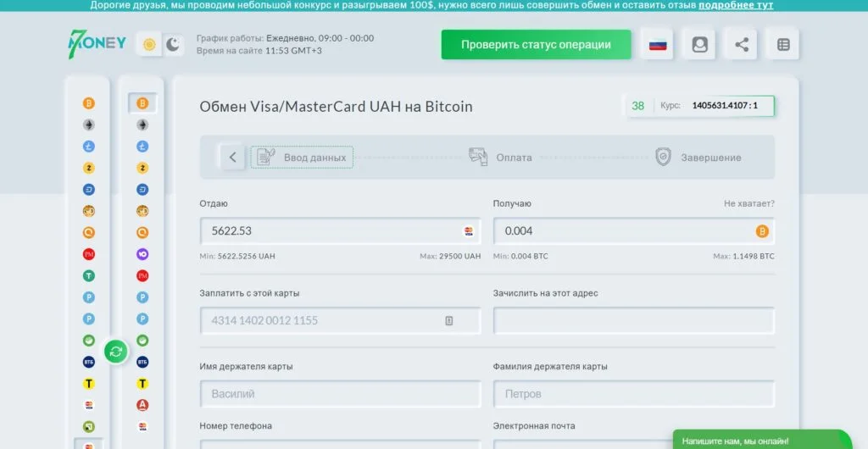Select Tether in the left currency column
Viewport: 868px width, 449px height.
pos(88,276)
